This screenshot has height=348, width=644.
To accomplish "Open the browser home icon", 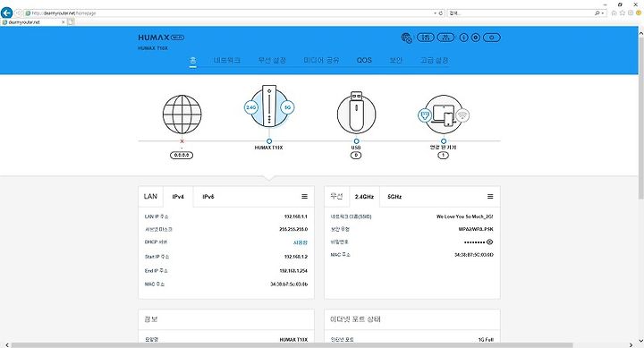I will (614, 13).
